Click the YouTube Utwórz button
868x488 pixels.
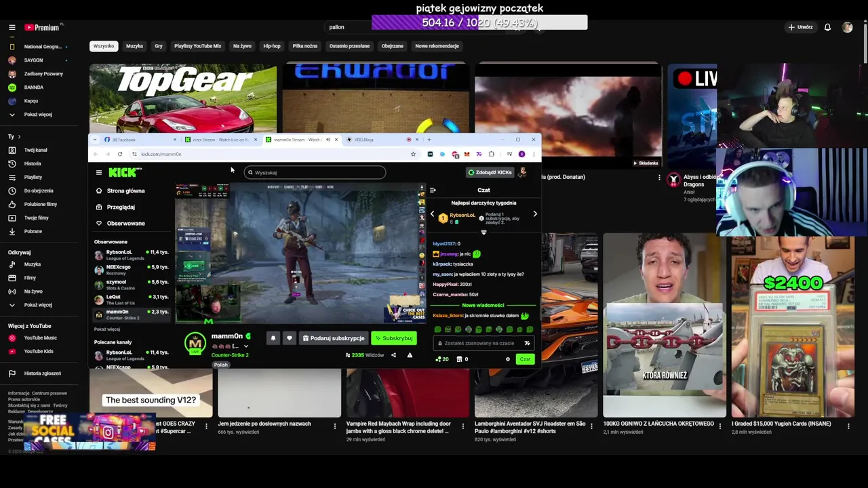pyautogui.click(x=801, y=27)
